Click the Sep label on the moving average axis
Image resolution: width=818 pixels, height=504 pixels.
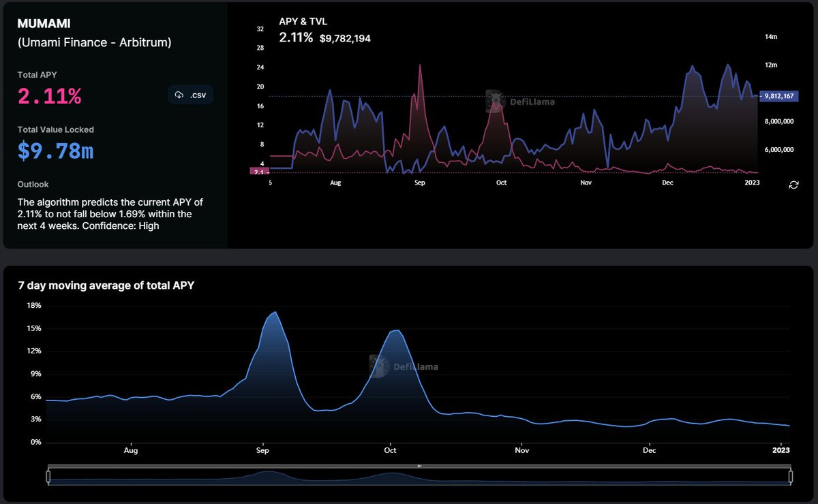tap(262, 450)
